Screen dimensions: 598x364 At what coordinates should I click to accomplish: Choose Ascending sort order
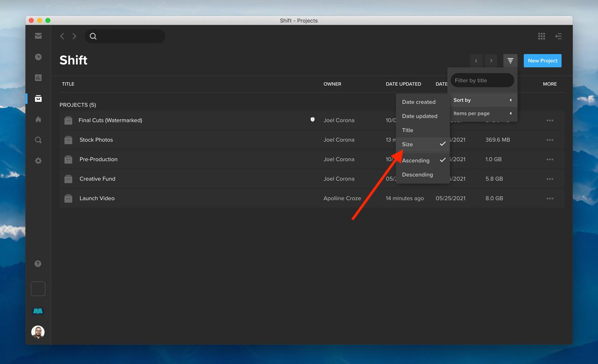tap(422, 161)
